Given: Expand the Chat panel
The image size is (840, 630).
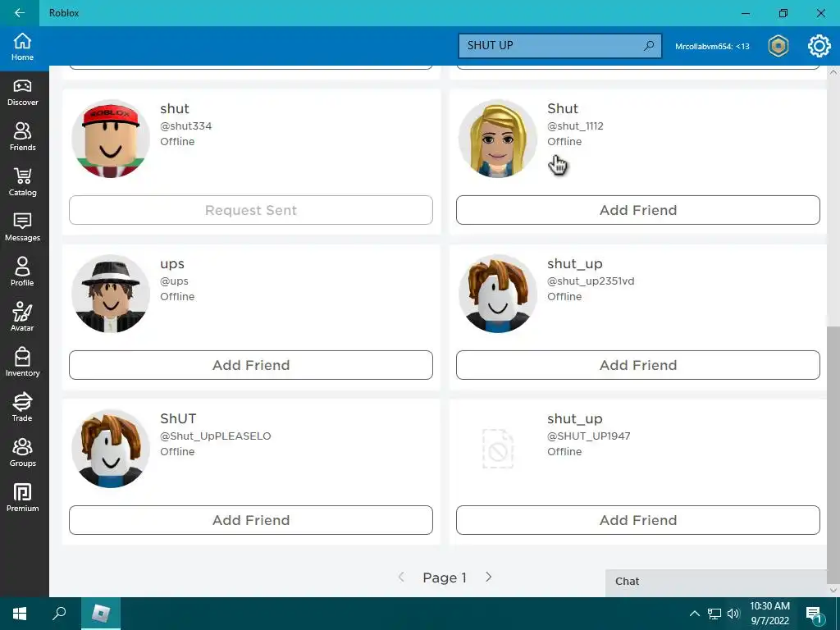Looking at the screenshot, I should pos(716,582).
